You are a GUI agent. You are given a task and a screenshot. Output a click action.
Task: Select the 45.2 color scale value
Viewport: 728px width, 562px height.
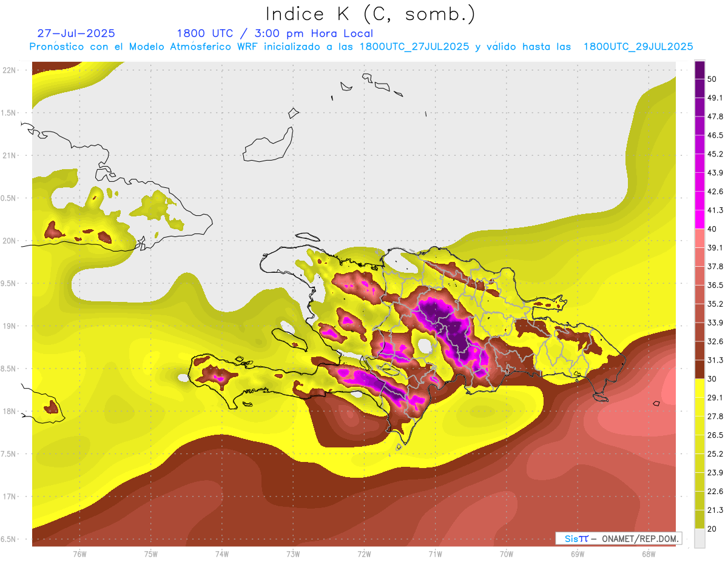tap(715, 154)
